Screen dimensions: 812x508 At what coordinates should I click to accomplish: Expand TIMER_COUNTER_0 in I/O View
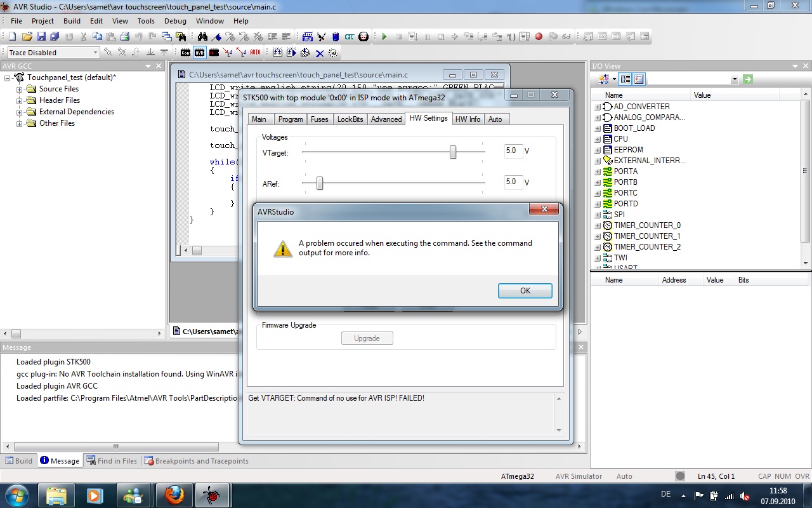click(x=597, y=225)
